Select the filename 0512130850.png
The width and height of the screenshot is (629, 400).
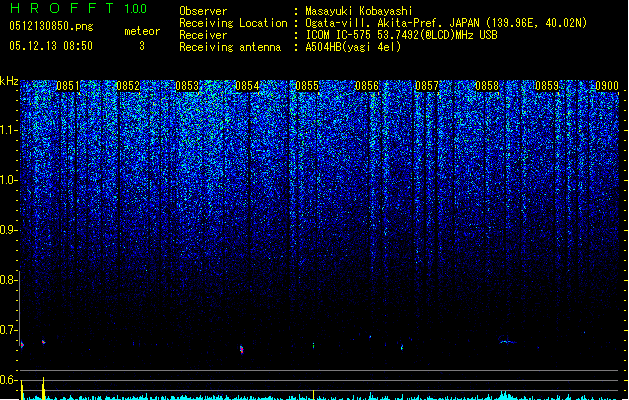point(51,27)
